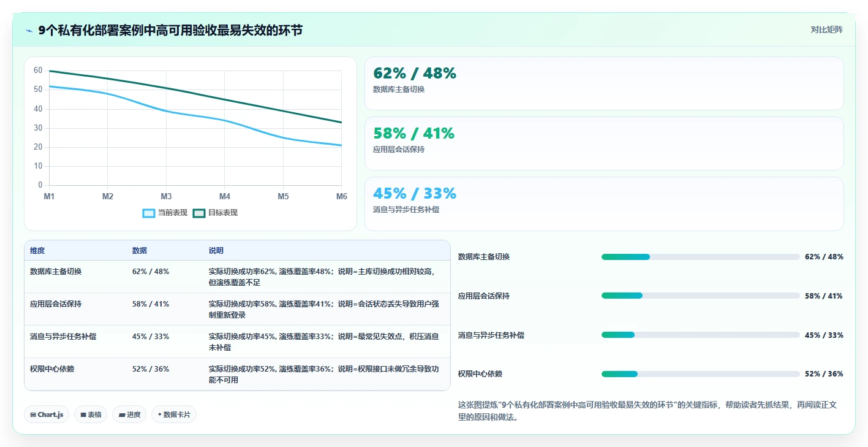The height and width of the screenshot is (447, 868).
Task: Click the M2 axis label on chart
Action: 108,196
